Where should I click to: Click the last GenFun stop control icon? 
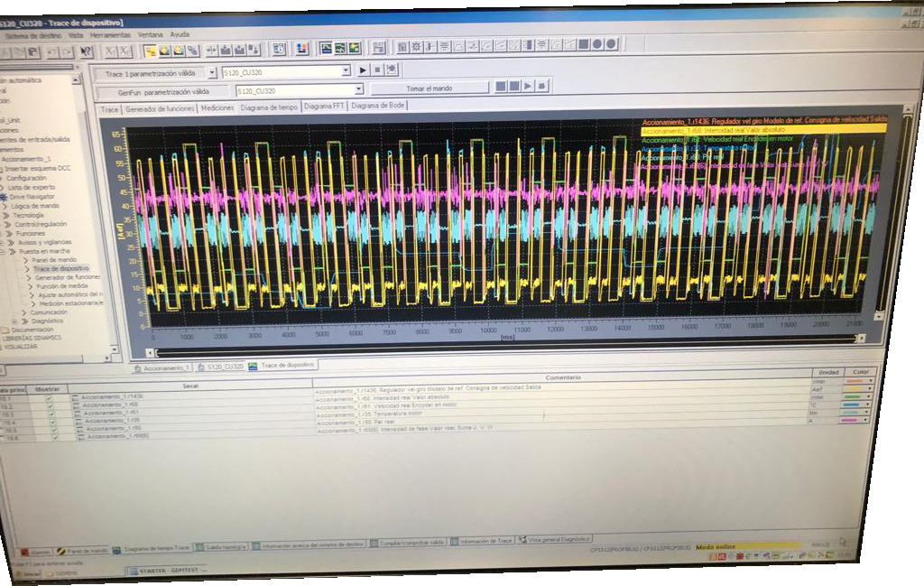[541, 86]
